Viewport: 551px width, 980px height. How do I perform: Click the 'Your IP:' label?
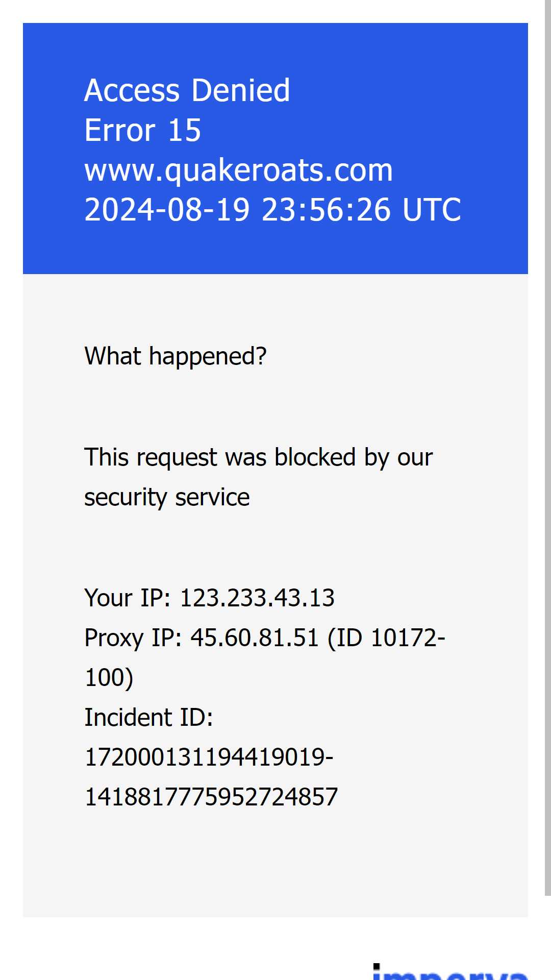tap(128, 598)
